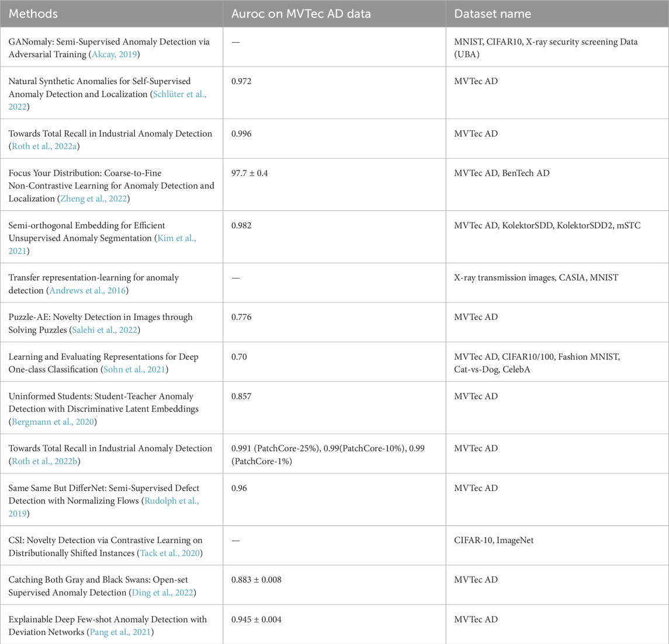Screen dimensions: 669x644
Task: Open the Schlüter et al., 2022 citation
Action: pos(107,100)
